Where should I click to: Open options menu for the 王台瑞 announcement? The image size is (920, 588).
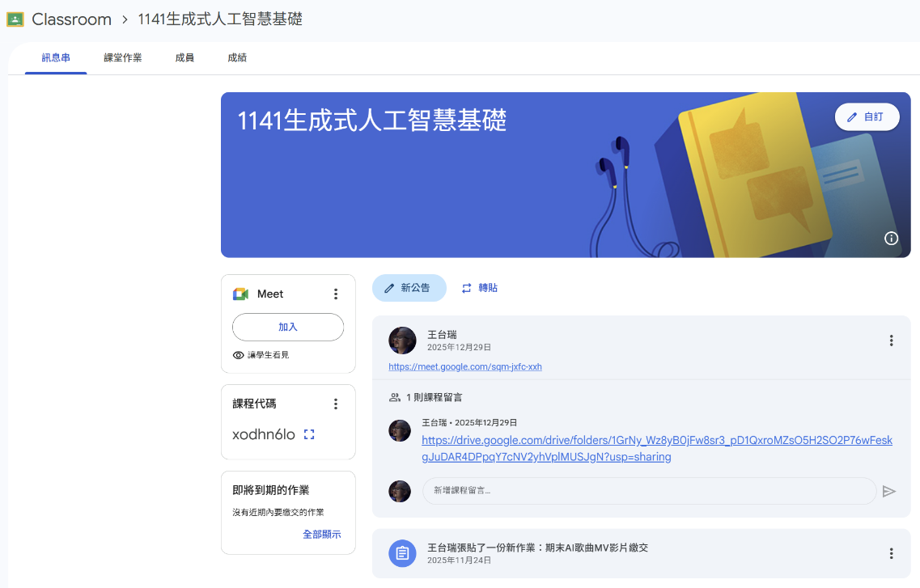tap(891, 341)
